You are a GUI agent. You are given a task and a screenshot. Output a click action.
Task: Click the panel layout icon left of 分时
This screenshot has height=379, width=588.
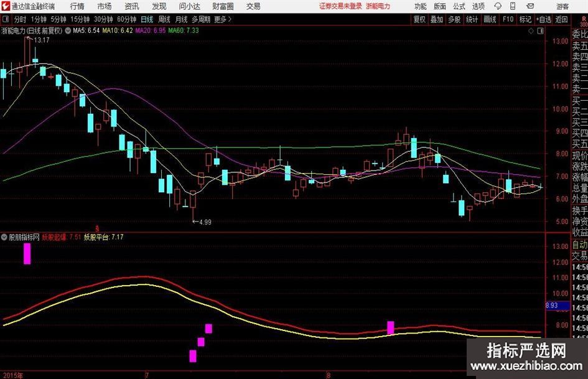point(6,19)
